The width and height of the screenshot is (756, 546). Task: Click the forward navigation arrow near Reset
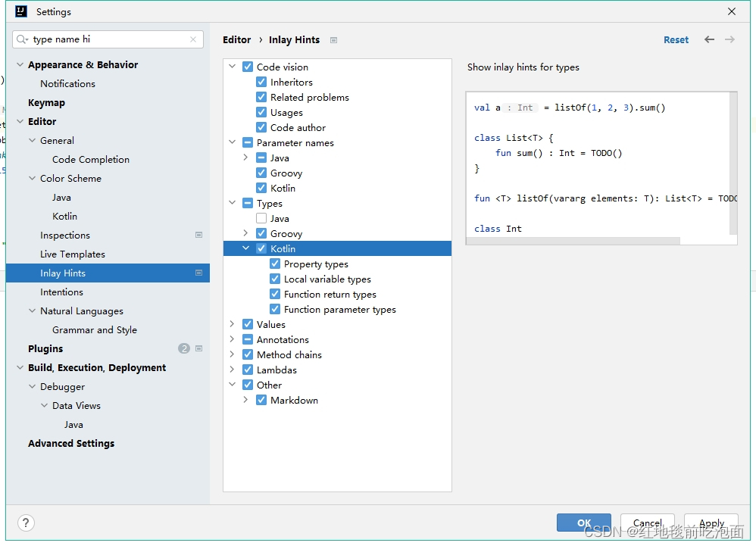[729, 39]
